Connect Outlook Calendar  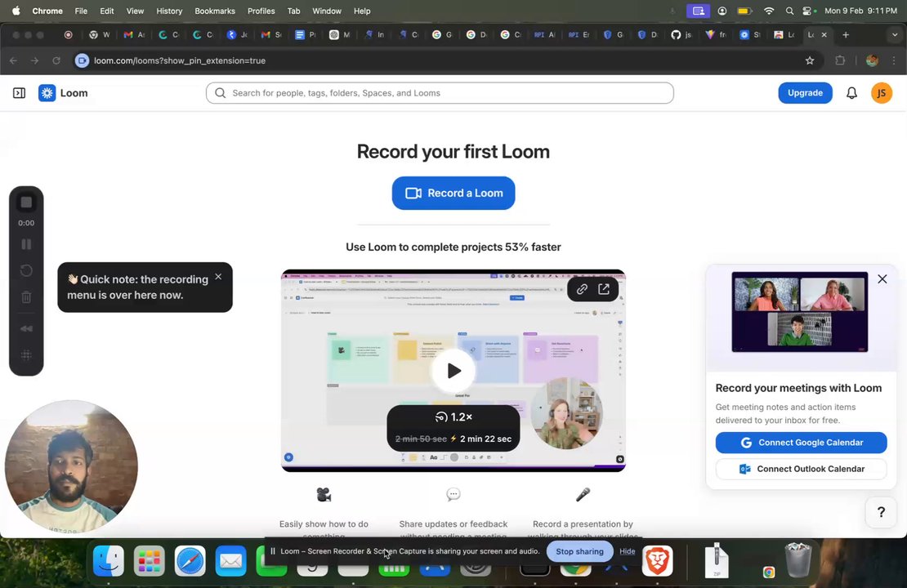[801, 469]
